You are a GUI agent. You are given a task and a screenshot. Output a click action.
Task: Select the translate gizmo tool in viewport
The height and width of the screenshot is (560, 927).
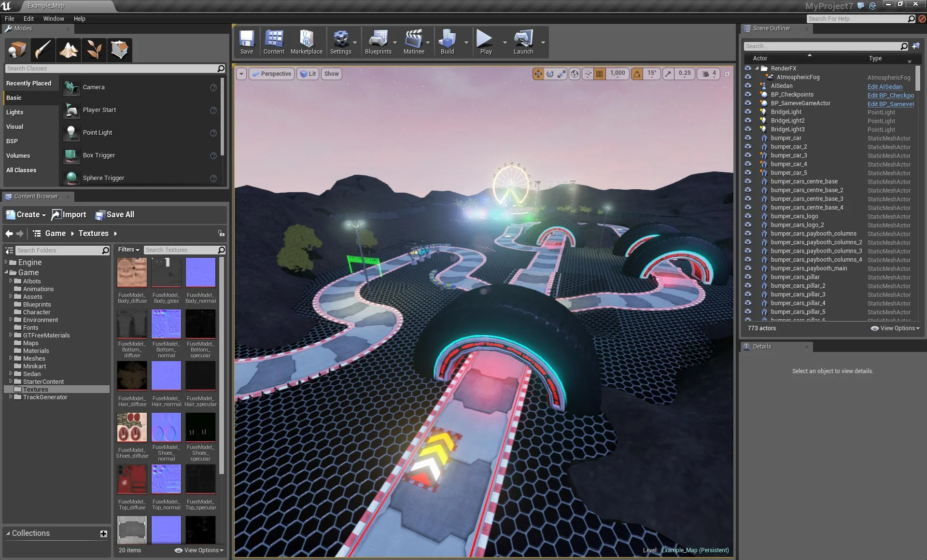click(x=538, y=74)
